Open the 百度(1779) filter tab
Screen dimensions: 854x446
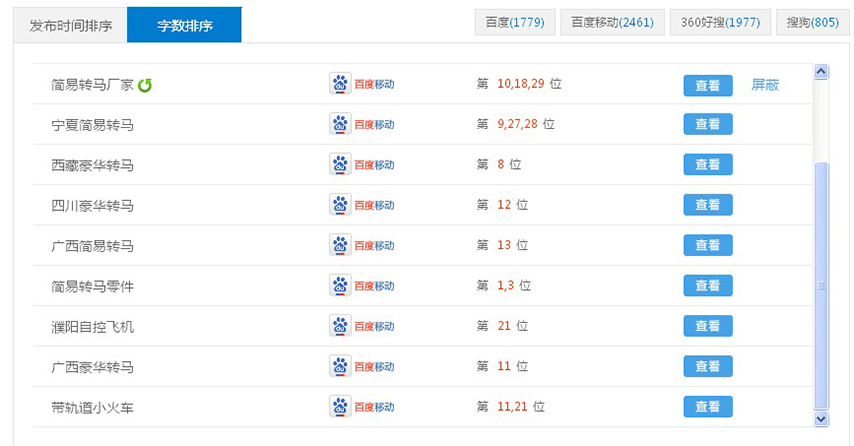(515, 22)
